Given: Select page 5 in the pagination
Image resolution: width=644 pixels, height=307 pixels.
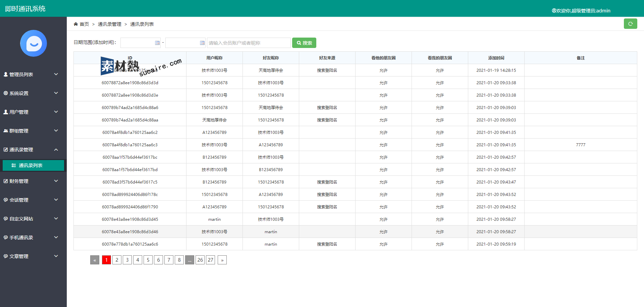Looking at the screenshot, I should (148, 260).
